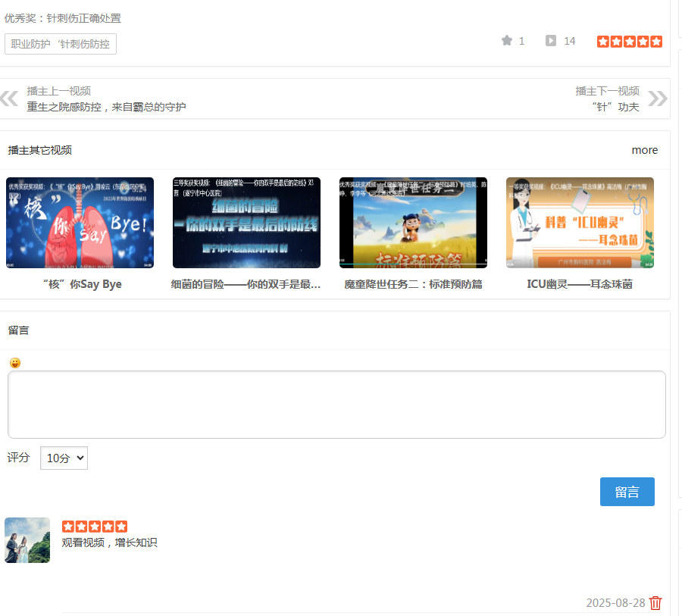This screenshot has height=616, width=682.
Task: Open the 魔童降世任务二 video thumbnail
Action: click(413, 223)
